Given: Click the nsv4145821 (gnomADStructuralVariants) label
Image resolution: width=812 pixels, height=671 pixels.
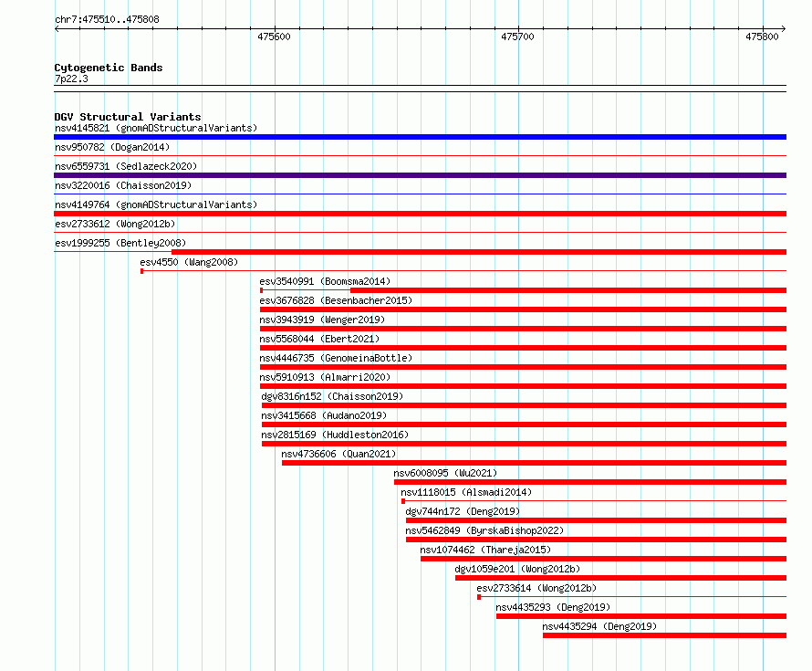Looking at the screenshot, I should click(156, 128).
